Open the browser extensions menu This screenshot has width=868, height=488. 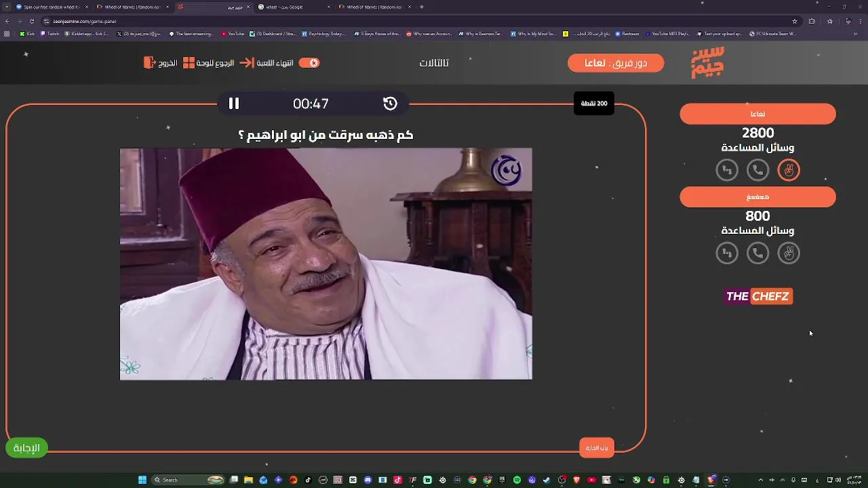[x=812, y=21]
